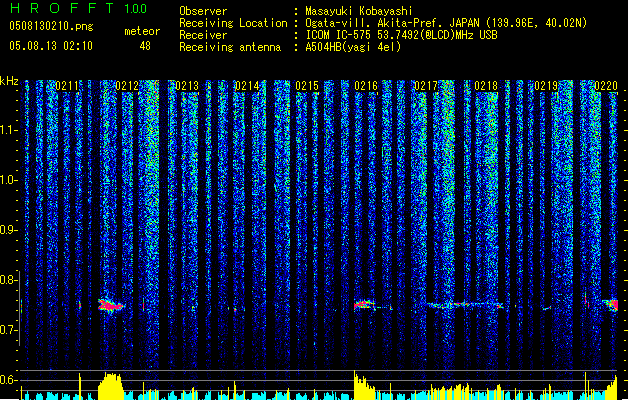Select the filename 0508130210.png

point(51,26)
